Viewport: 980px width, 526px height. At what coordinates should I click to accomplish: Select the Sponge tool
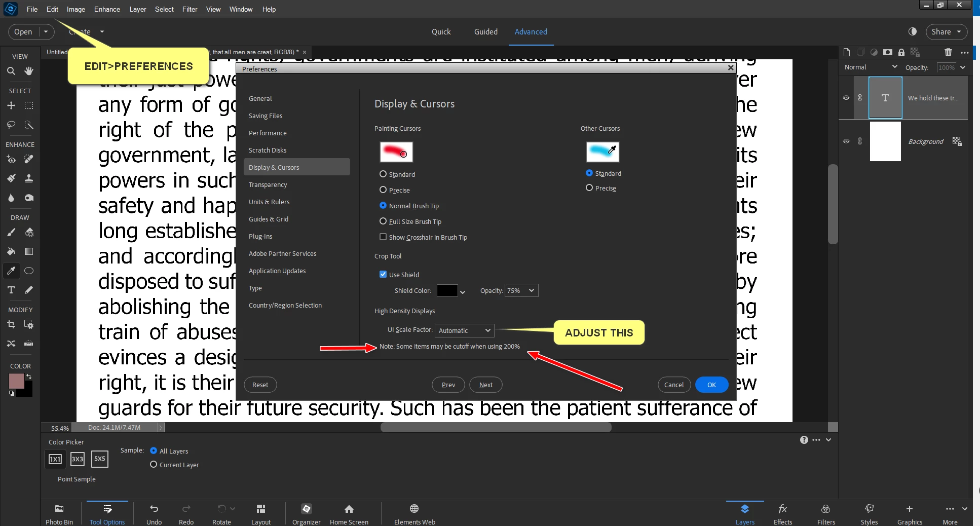tap(29, 198)
